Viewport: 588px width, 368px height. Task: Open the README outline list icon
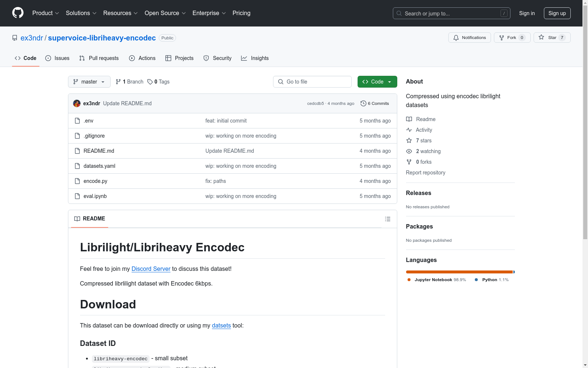tap(388, 219)
